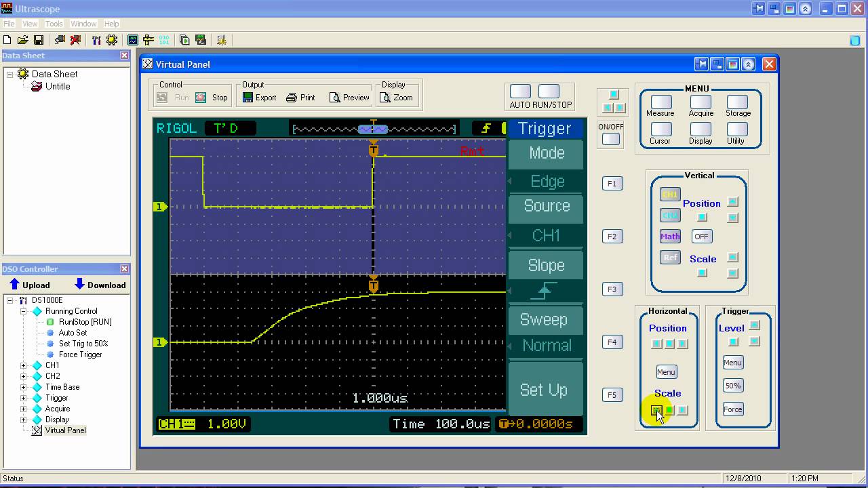Click Horizontal Position middle knob button

pyautogui.click(x=669, y=344)
